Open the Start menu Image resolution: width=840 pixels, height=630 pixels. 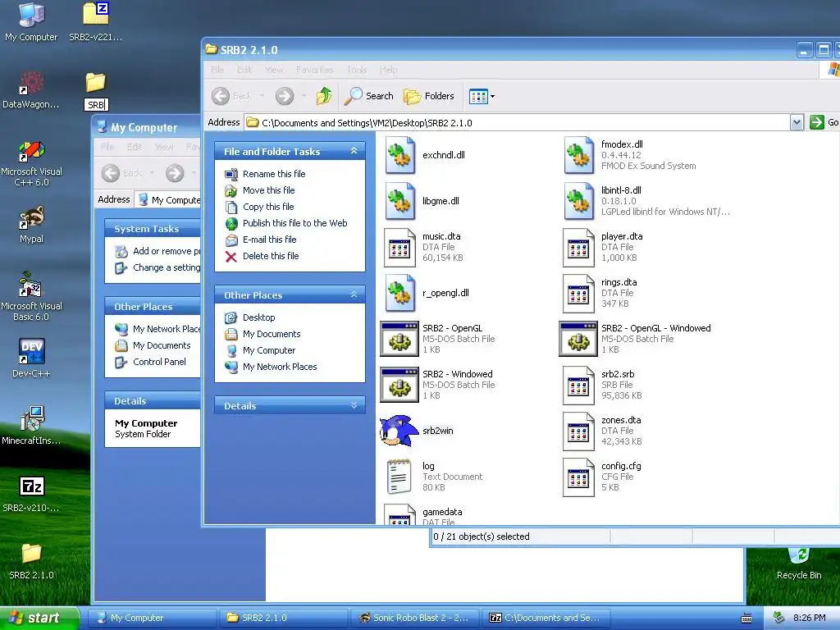point(39,618)
